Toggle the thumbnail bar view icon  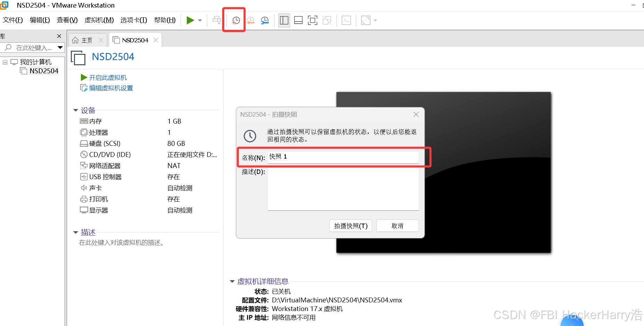(298, 20)
